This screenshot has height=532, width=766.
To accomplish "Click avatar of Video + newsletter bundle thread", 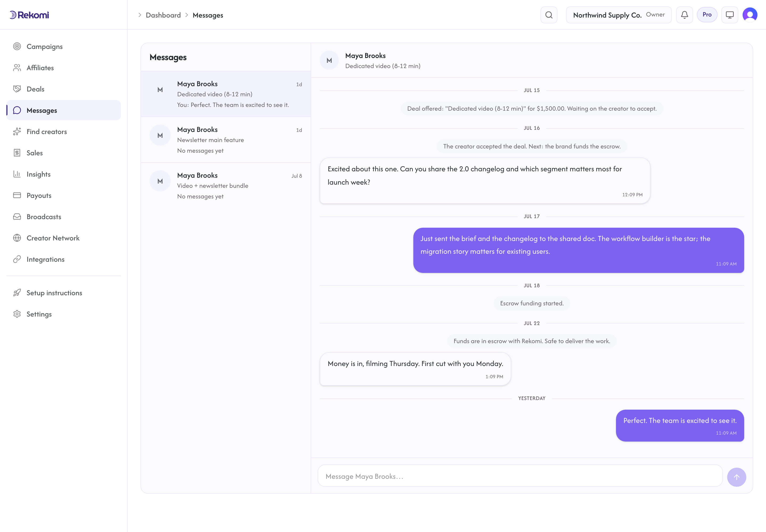I will [160, 181].
